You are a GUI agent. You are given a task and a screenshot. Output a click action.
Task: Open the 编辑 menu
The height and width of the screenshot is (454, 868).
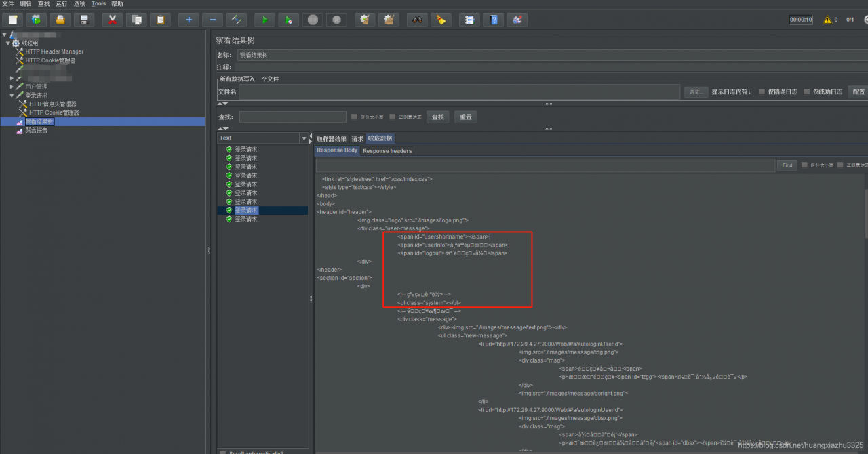click(26, 4)
